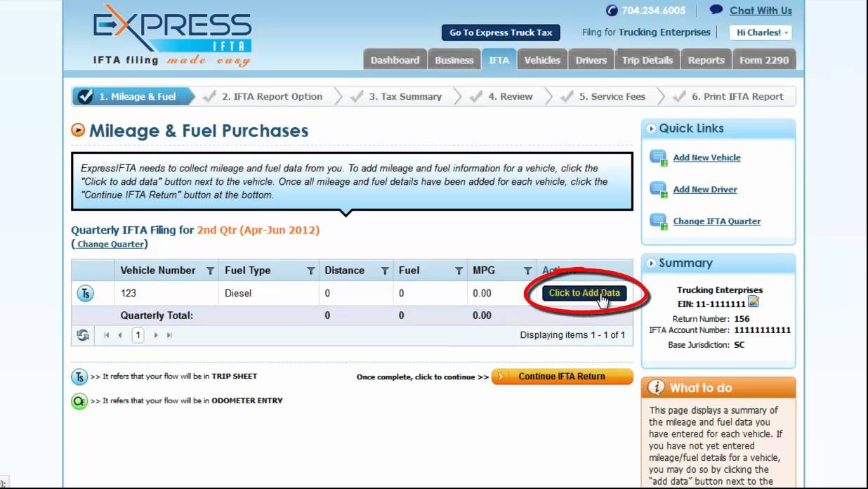Image resolution: width=868 pixels, height=489 pixels.
Task: Open the Hi Charles! user dropdown
Action: (761, 32)
